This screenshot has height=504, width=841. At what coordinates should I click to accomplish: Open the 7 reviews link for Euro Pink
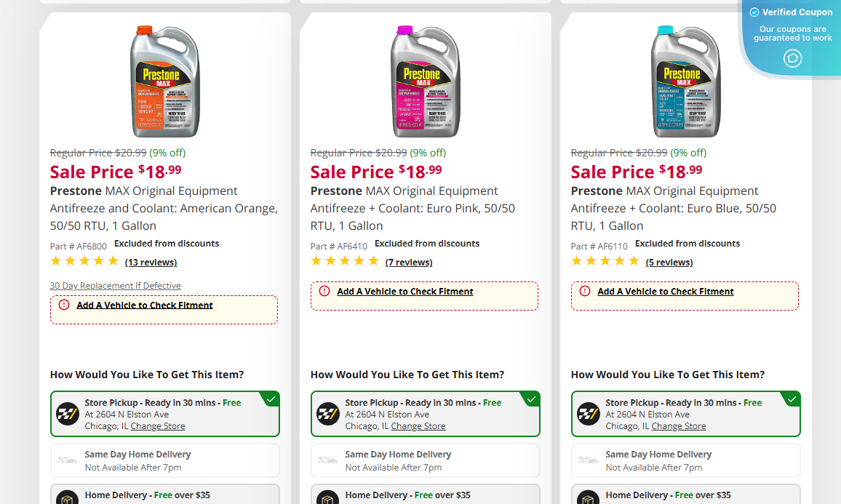point(409,262)
